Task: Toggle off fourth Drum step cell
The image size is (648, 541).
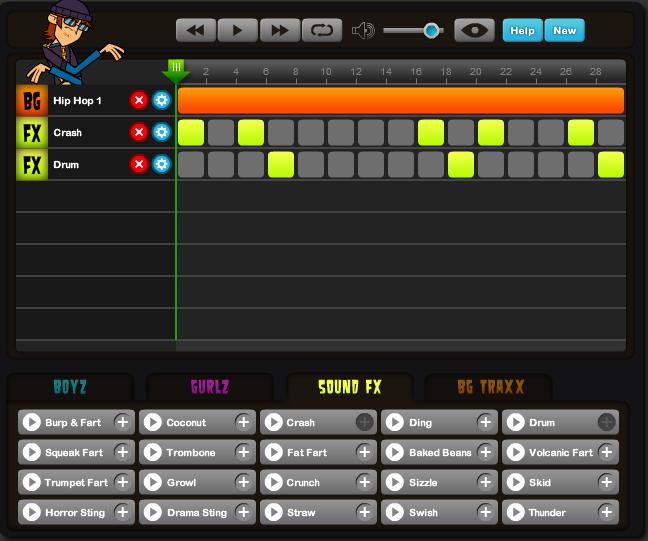Action: pyautogui.click(x=281, y=164)
